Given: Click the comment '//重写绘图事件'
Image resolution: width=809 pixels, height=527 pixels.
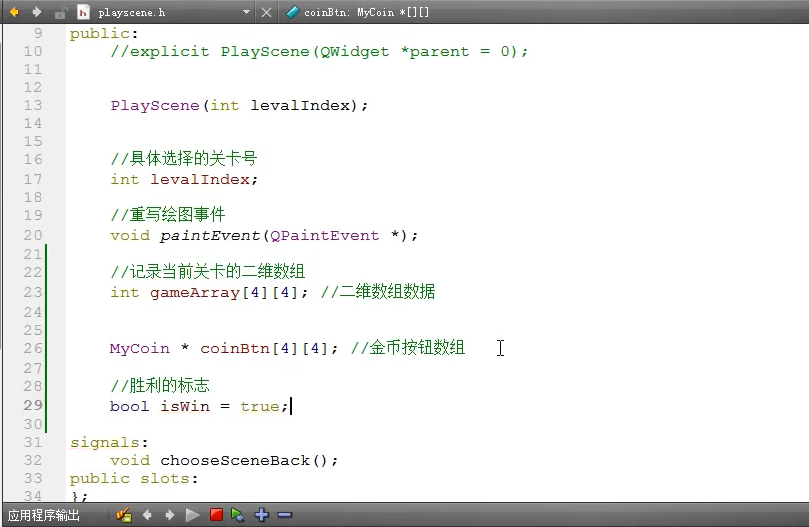Looking at the screenshot, I should tap(168, 214).
